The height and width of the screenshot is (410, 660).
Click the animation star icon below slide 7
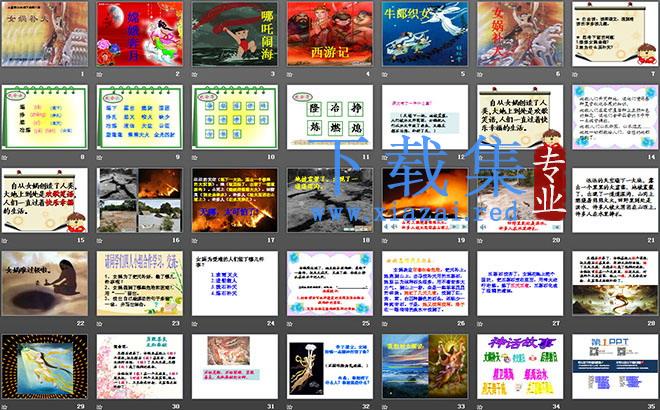pos(575,74)
